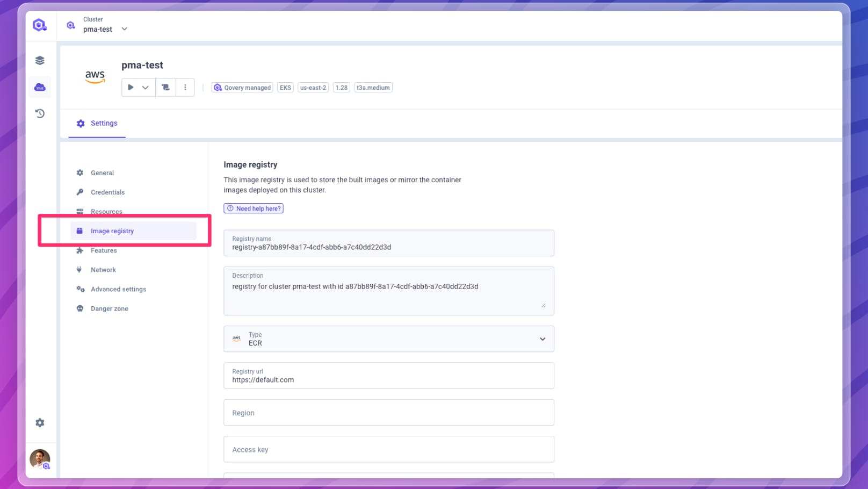Click the Registry name input field
This screenshot has height=489, width=868.
click(x=389, y=243)
